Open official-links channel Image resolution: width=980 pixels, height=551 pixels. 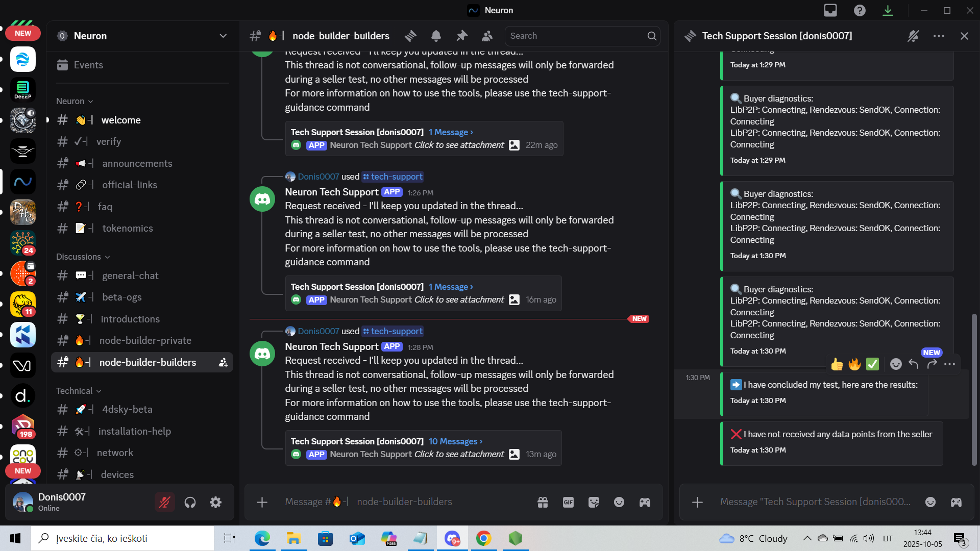coord(142,185)
